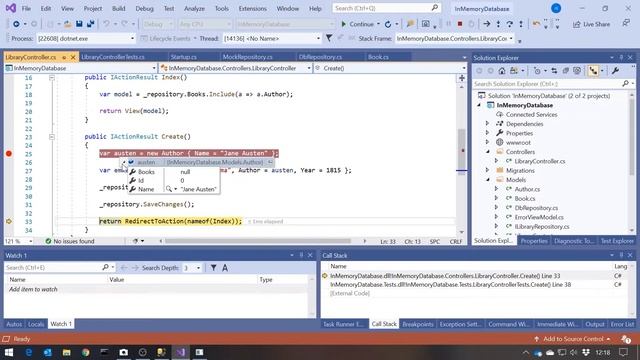Screen dimensions: 640x360
Task: Click the Save All icon
Action: (91, 24)
